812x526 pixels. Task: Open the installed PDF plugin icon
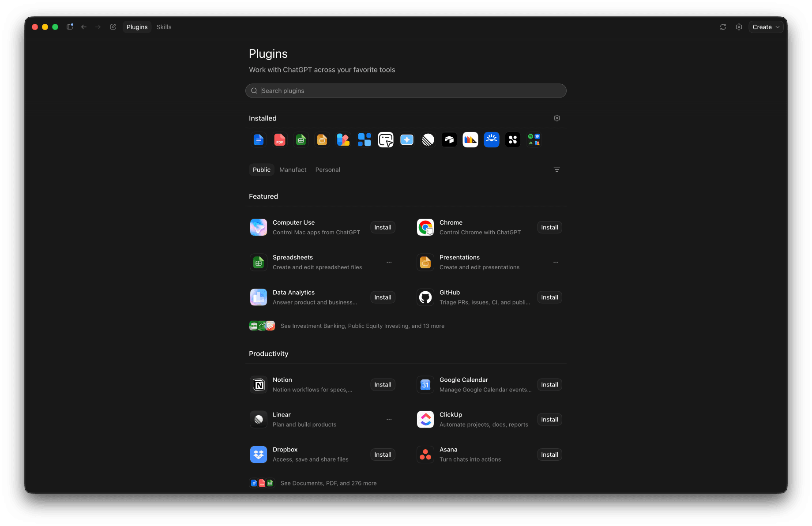280,140
